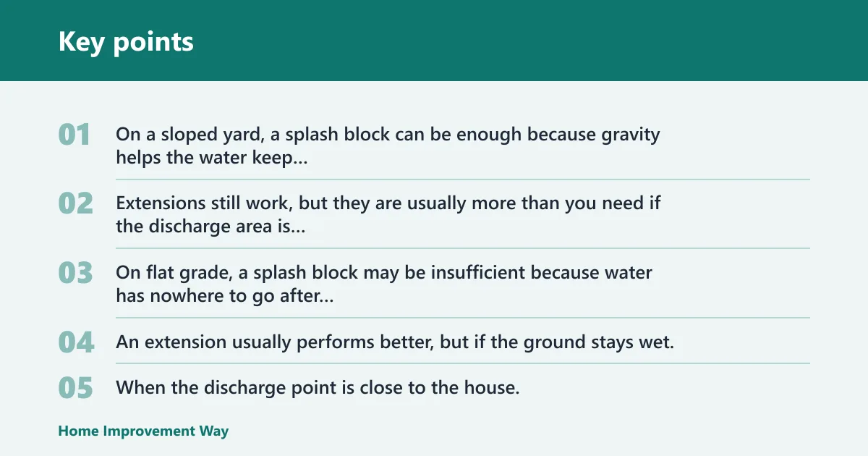Select the 04 number marker

76,342
